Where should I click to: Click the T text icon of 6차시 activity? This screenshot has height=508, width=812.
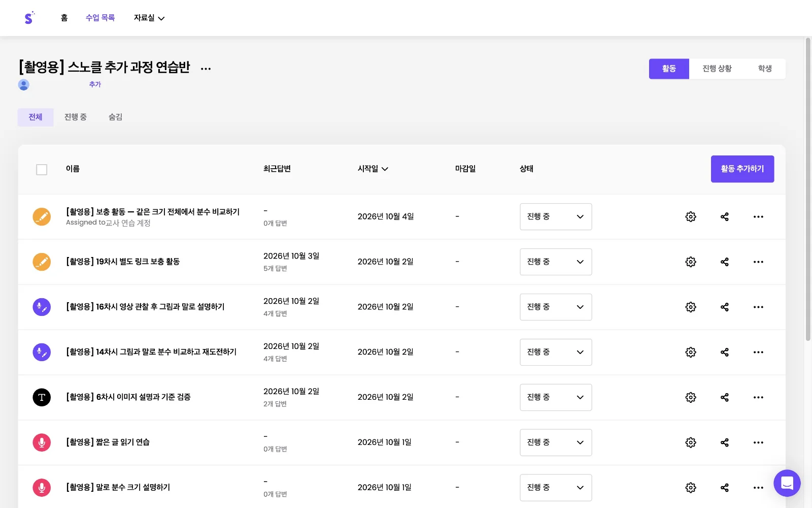coord(42,398)
